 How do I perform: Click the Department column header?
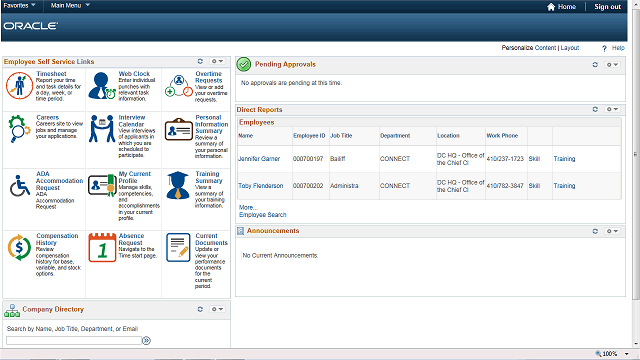click(x=395, y=136)
